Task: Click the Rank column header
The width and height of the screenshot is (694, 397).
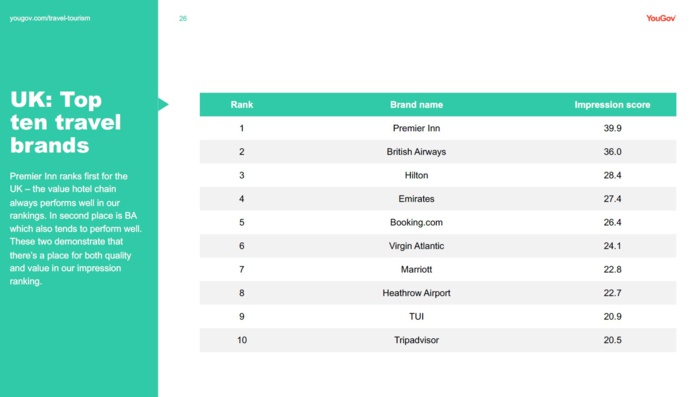Action: [242, 105]
